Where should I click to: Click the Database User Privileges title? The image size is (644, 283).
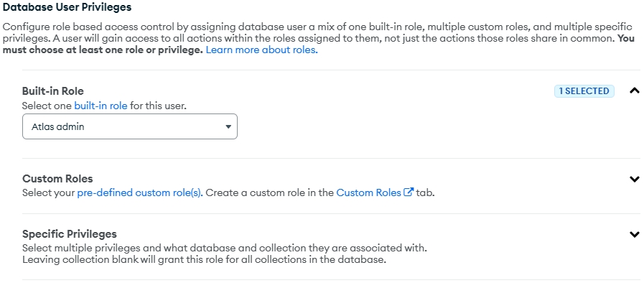pyautogui.click(x=67, y=7)
